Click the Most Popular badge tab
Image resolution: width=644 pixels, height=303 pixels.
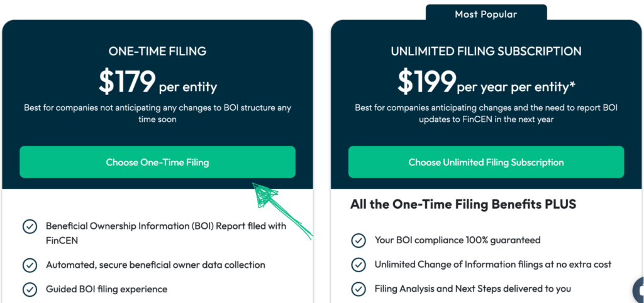coord(486,14)
